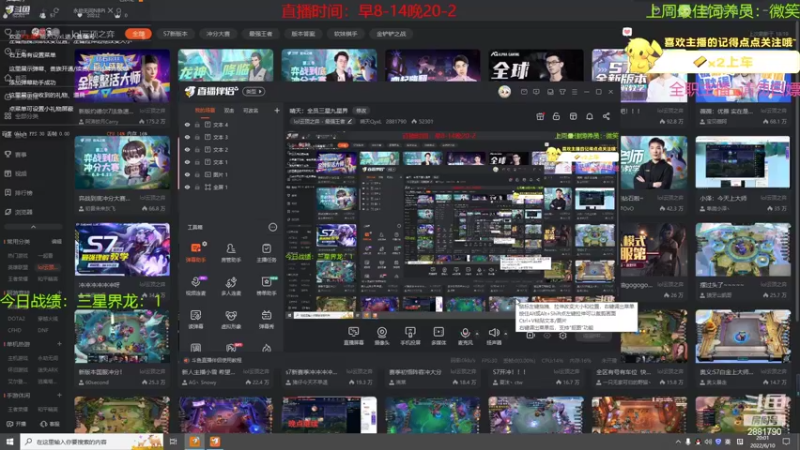Click the ×2上车 banner button
Screen dimensions: 800x450
point(723,62)
